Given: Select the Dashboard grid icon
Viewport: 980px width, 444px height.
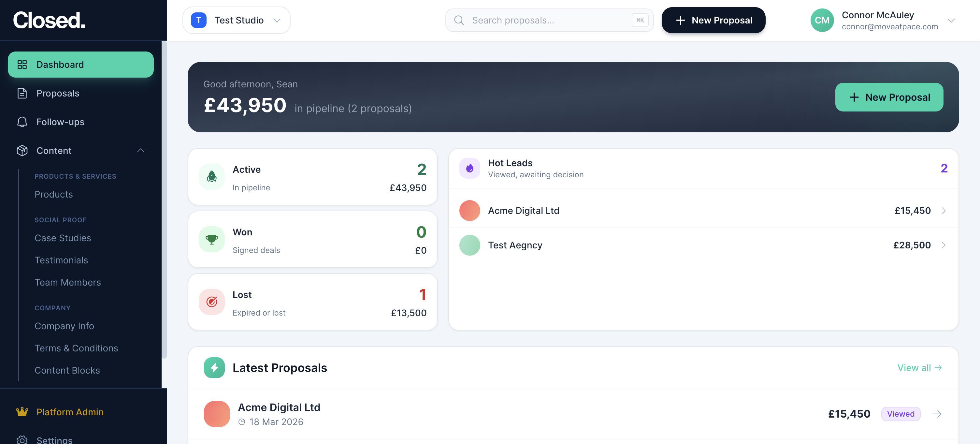Looking at the screenshot, I should pos(22,64).
